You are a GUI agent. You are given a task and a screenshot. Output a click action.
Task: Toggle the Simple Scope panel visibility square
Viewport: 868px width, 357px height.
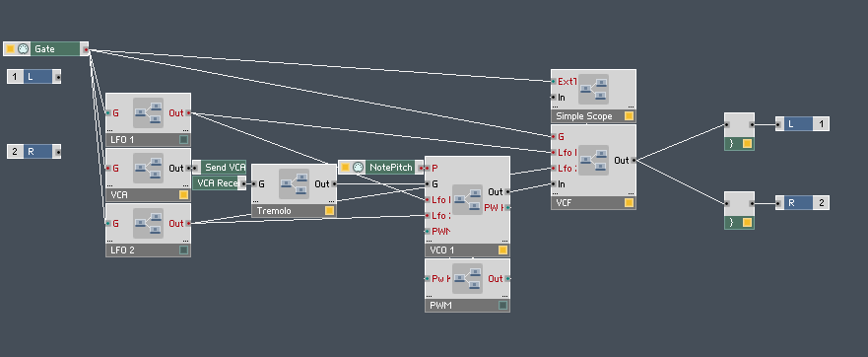(629, 115)
